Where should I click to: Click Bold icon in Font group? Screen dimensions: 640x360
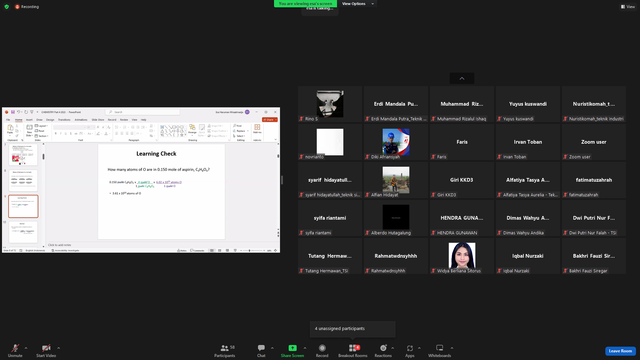56,133
